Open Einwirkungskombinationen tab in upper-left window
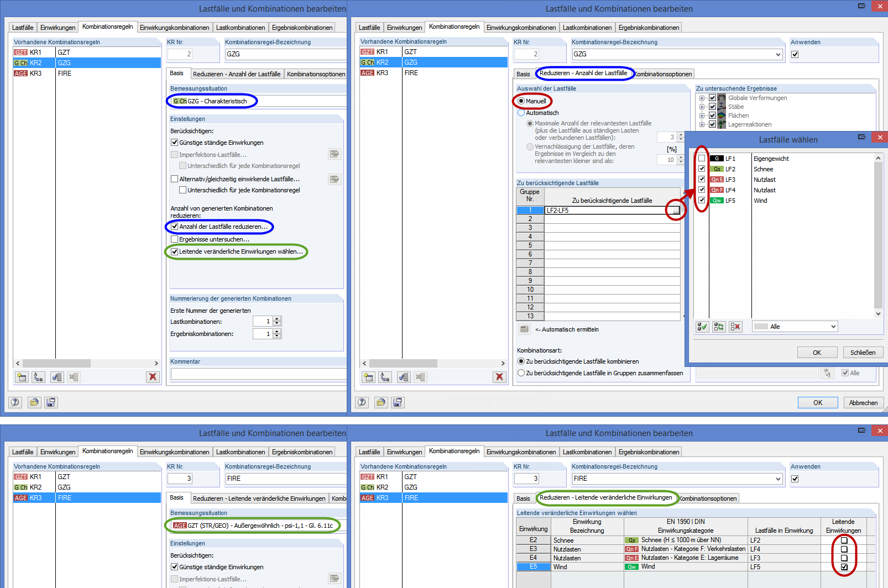The width and height of the screenshot is (888, 588). (x=174, y=28)
